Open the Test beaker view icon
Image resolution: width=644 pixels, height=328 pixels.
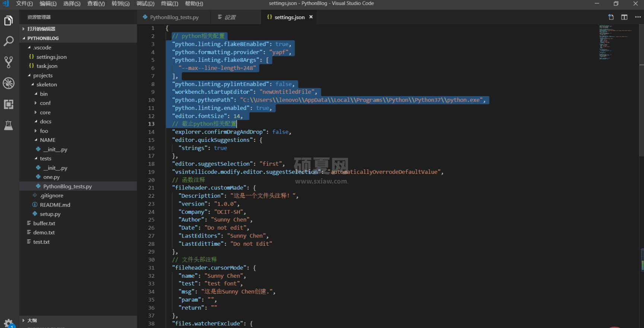9,125
